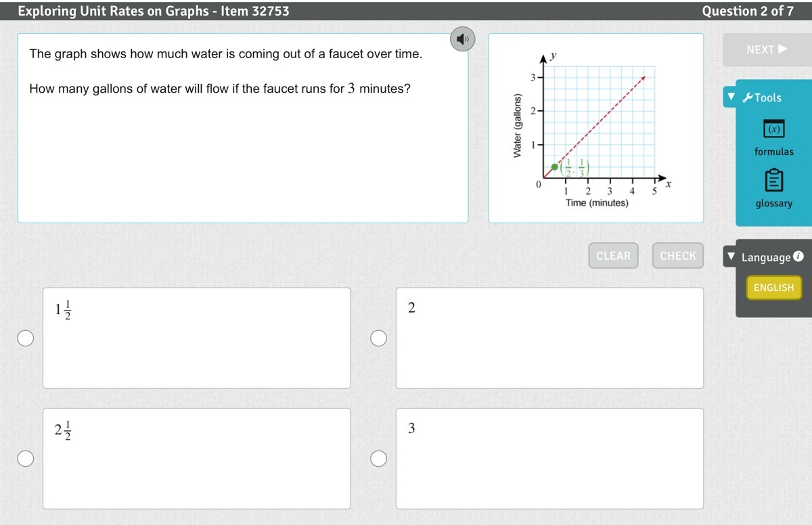Viewport: 812px width, 525px height.
Task: Open the glossary clipboard icon
Action: 773,181
